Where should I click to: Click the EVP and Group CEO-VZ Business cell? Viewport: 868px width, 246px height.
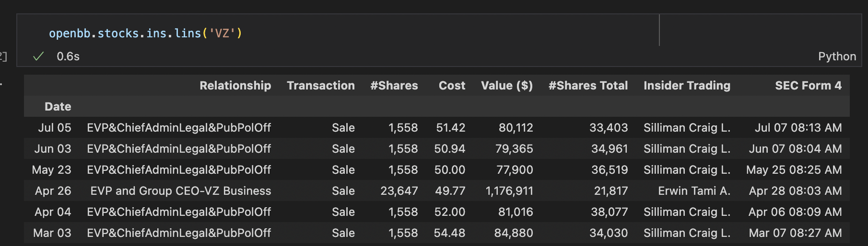coord(181,191)
